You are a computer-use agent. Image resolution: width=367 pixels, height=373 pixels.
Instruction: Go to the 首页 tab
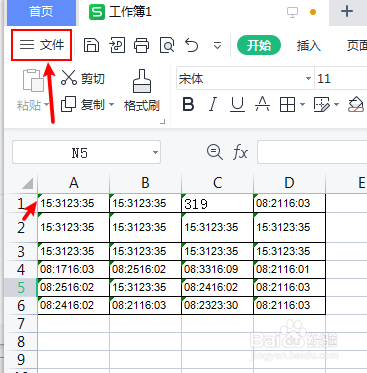point(41,12)
